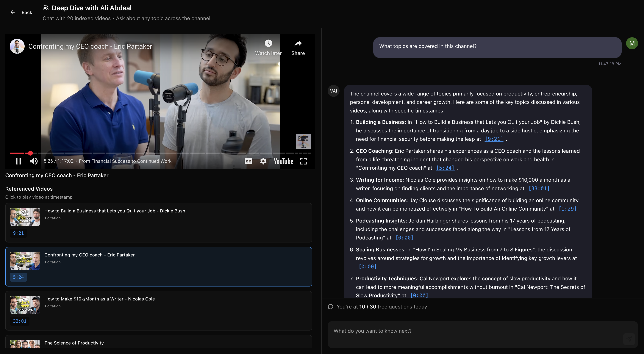The image size is (644, 354).
Task: Click the 9:21 timestamp chip in references
Action: click(x=18, y=233)
